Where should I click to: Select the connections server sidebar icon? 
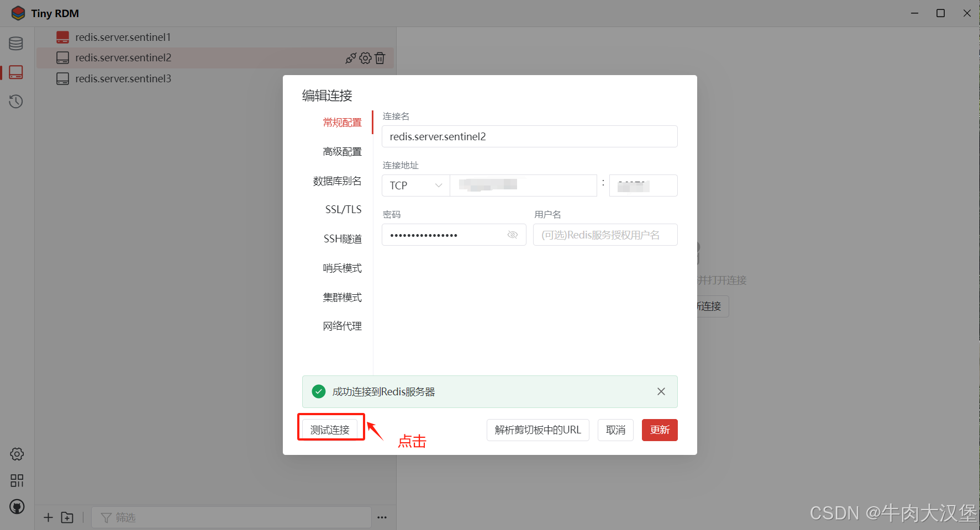click(x=16, y=72)
